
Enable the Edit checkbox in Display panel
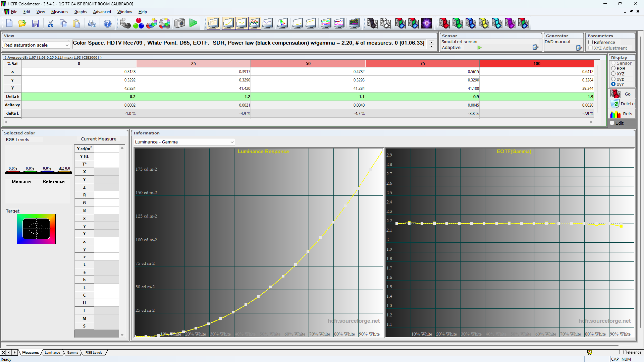click(x=612, y=123)
